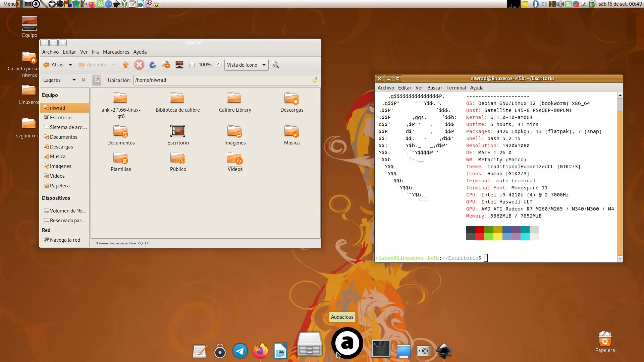Select Papelera in the places sidebar
Screen dimensions: 644x362
click(64, 186)
